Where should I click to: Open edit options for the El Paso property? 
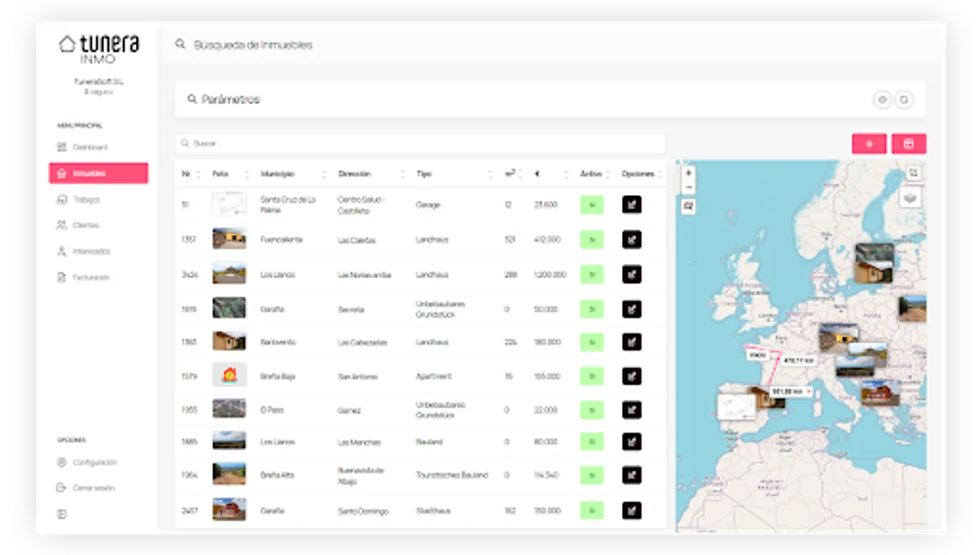[632, 410]
